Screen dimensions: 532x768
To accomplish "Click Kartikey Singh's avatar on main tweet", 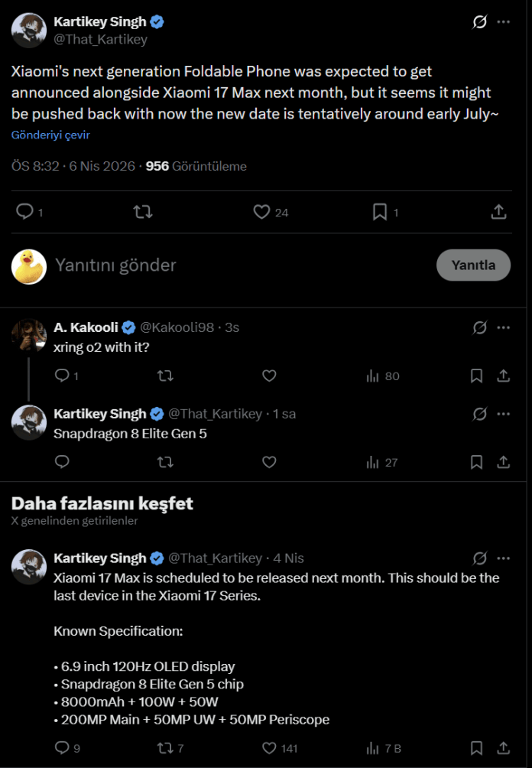I will tap(30, 31).
